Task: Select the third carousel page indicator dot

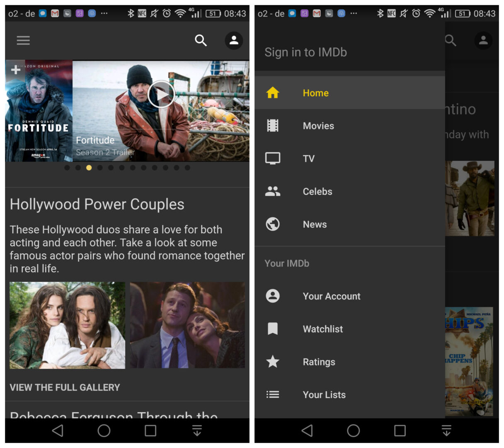Action: click(89, 168)
